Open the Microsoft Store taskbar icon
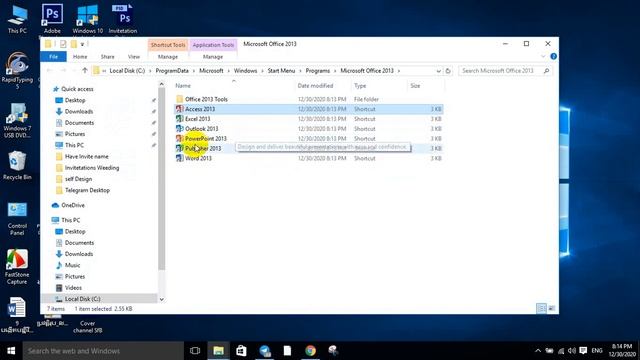The image size is (640, 360). [241, 351]
